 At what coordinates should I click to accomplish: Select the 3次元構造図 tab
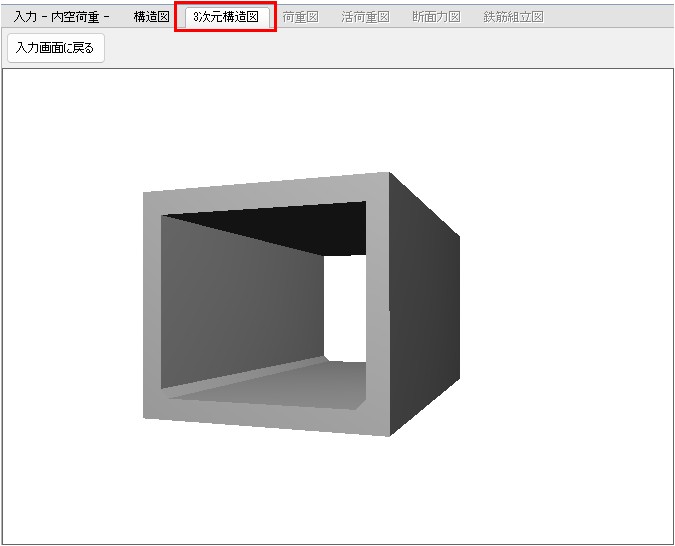click(x=226, y=17)
